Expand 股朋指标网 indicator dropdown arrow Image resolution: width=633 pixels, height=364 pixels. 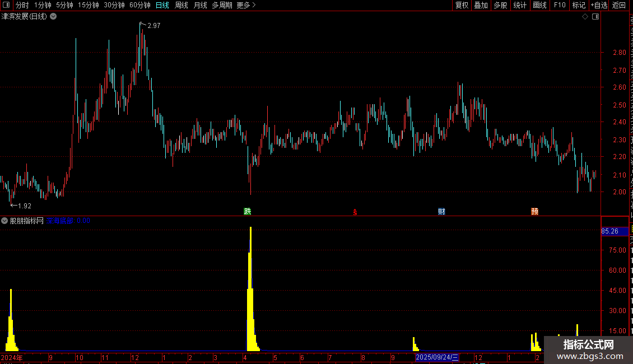click(x=4, y=221)
